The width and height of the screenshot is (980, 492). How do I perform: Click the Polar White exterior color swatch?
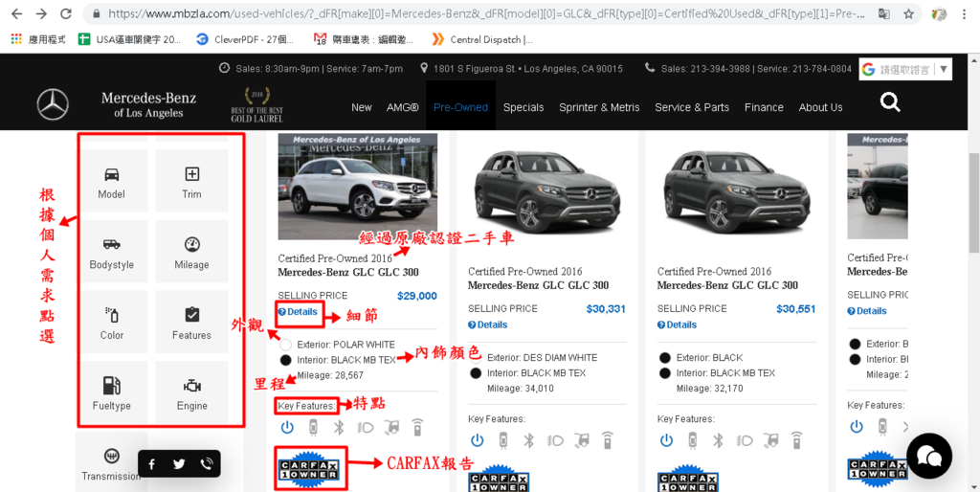coord(286,345)
